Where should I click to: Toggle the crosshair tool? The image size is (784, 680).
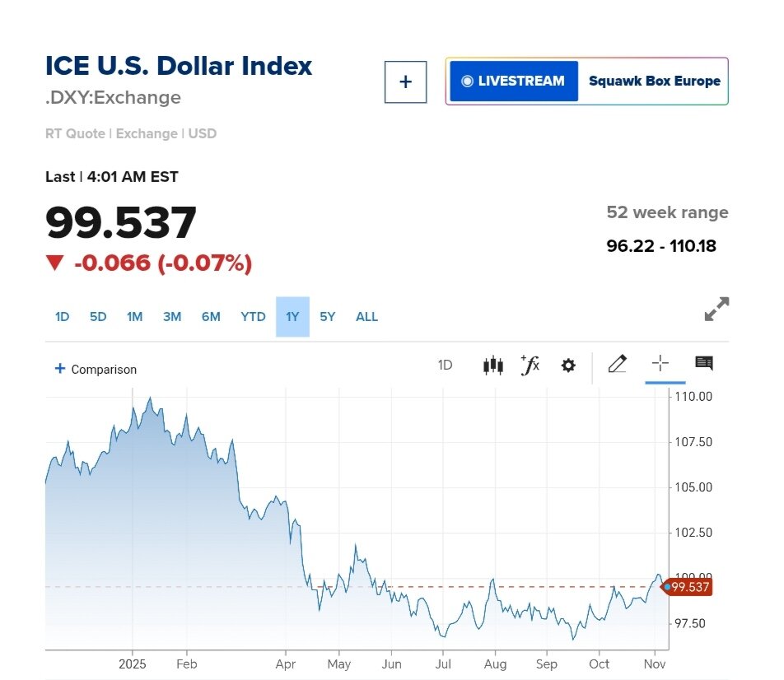[660, 364]
